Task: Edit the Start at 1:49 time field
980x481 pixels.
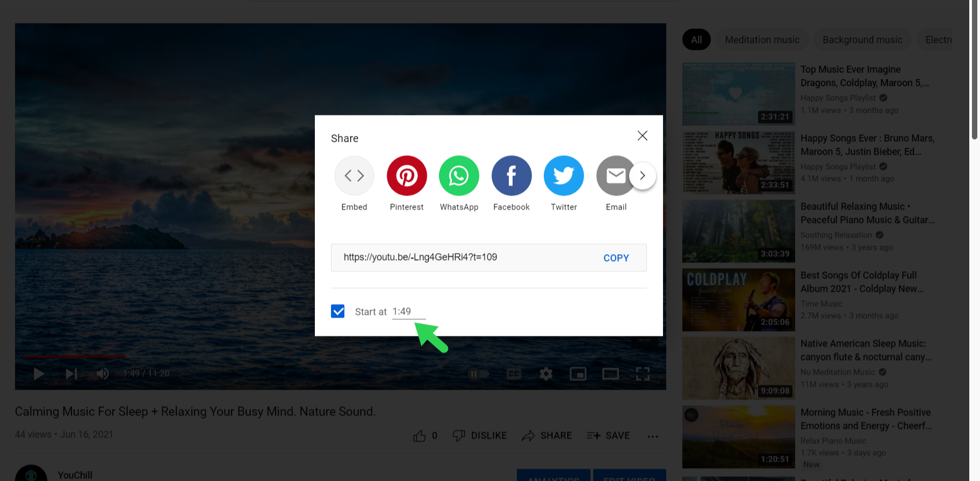Action: coord(409,312)
